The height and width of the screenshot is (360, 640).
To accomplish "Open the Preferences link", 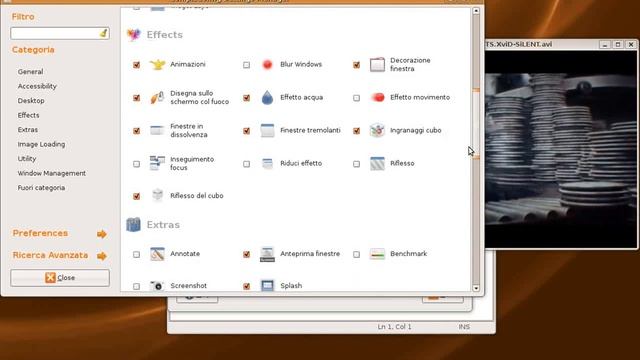I will (40, 233).
